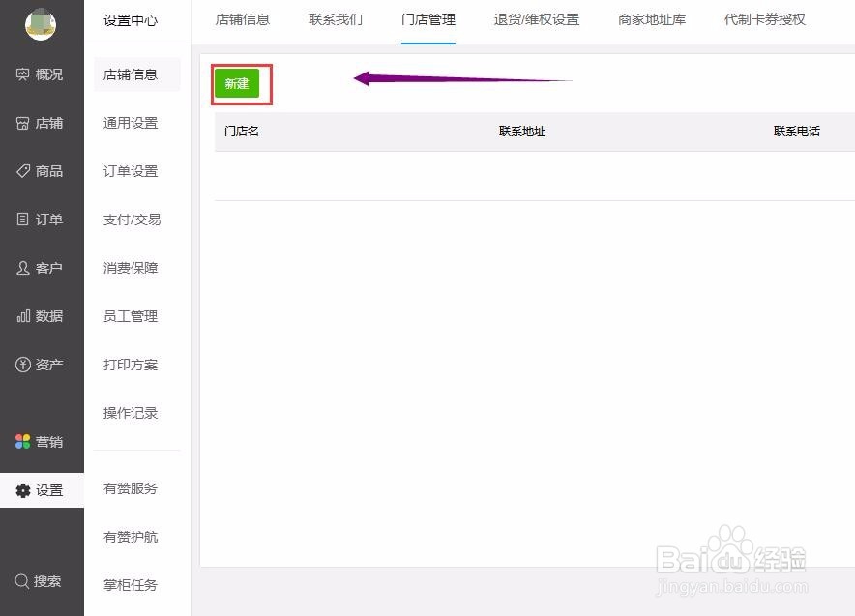
Task: Click the shop avatar image
Action: 41,24
